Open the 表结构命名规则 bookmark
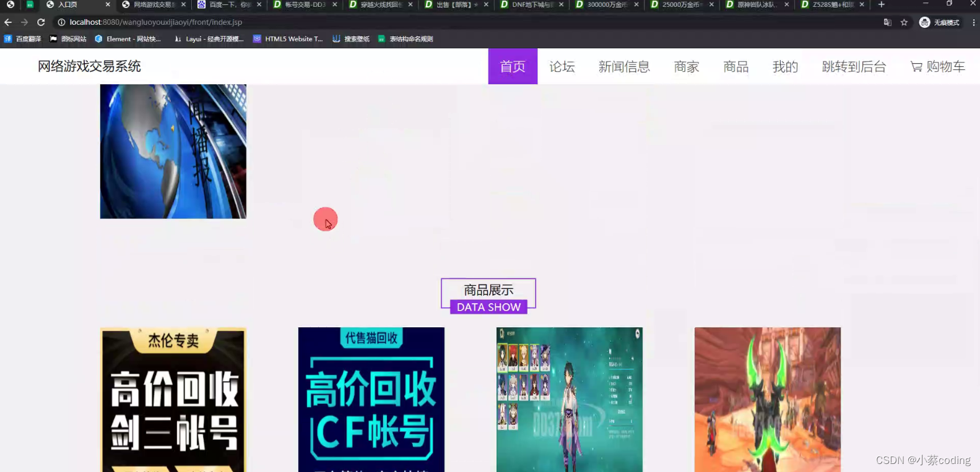The image size is (980, 472). pos(405,39)
